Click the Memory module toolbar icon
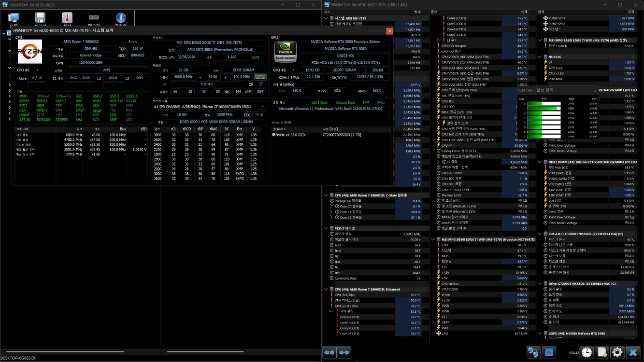This screenshot has width=644, height=362. 94,18
